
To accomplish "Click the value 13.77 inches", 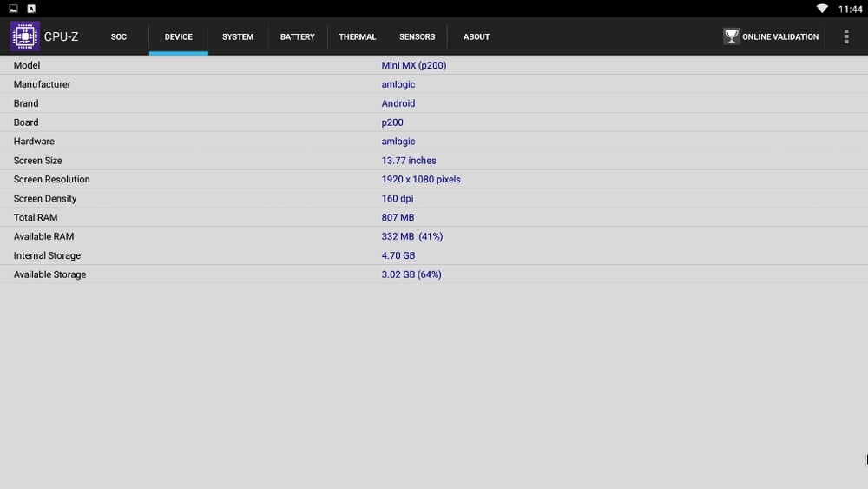I will pos(409,161).
